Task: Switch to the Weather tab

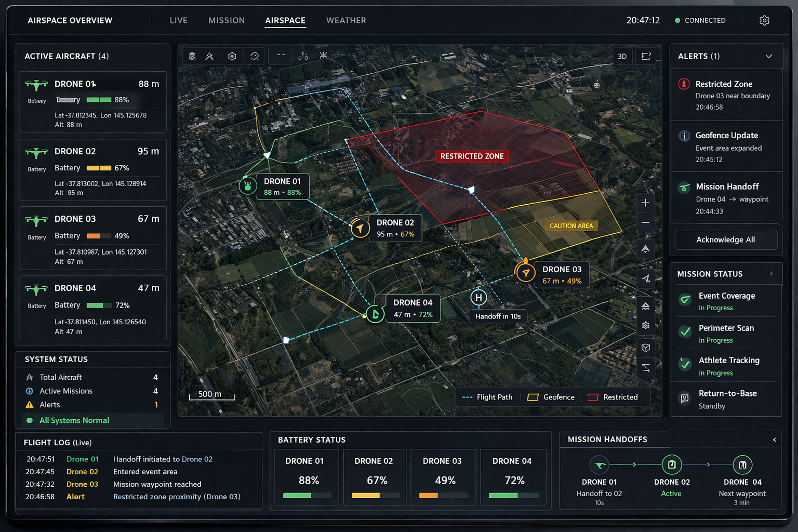Action: 346,20
